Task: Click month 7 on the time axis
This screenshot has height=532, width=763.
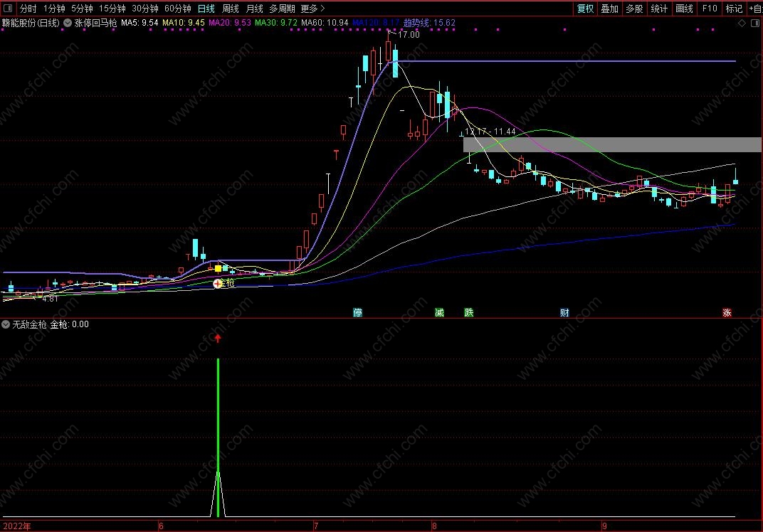Action: (x=316, y=526)
